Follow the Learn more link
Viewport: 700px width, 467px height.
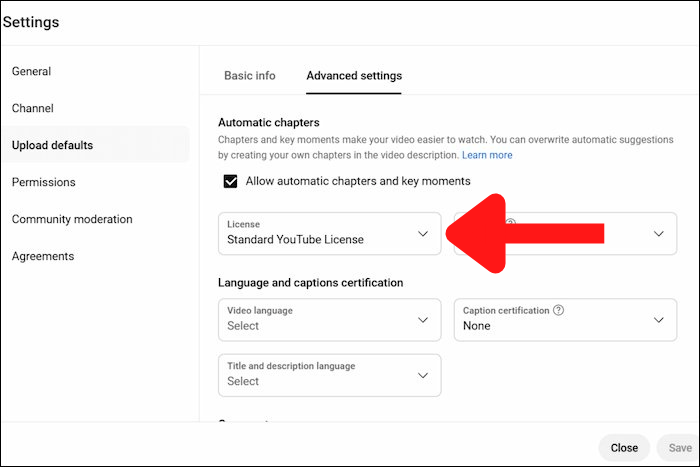[487, 155]
